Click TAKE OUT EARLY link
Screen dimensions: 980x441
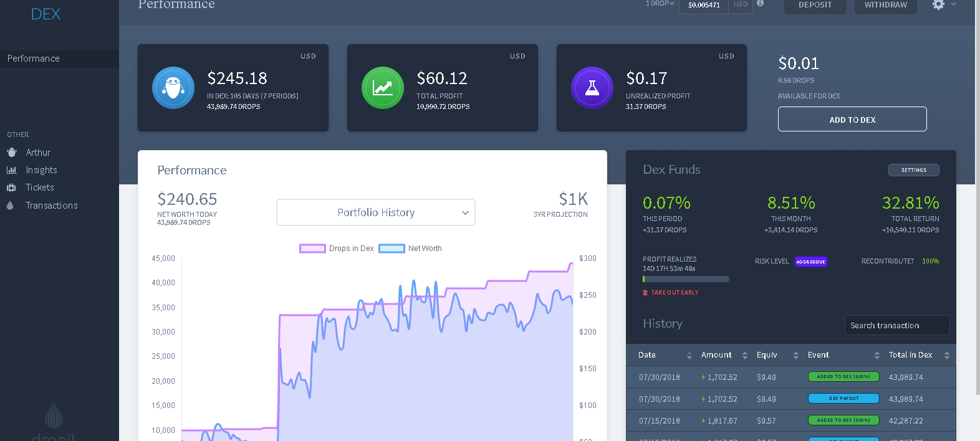pyautogui.click(x=675, y=293)
